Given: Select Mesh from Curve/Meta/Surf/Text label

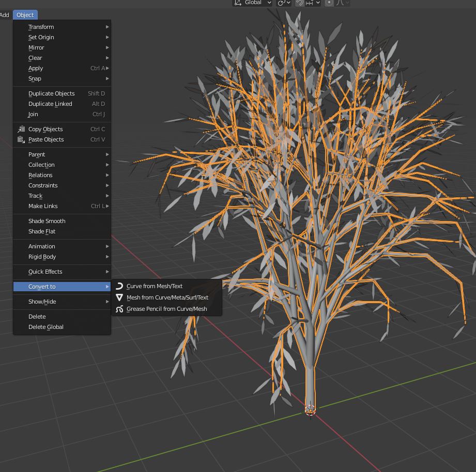Looking at the screenshot, I should (167, 297).
